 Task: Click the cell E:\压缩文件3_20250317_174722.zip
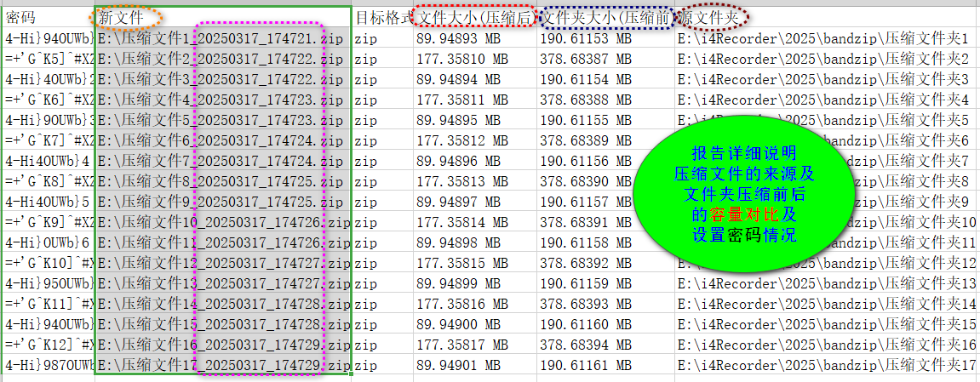pyautogui.click(x=224, y=79)
